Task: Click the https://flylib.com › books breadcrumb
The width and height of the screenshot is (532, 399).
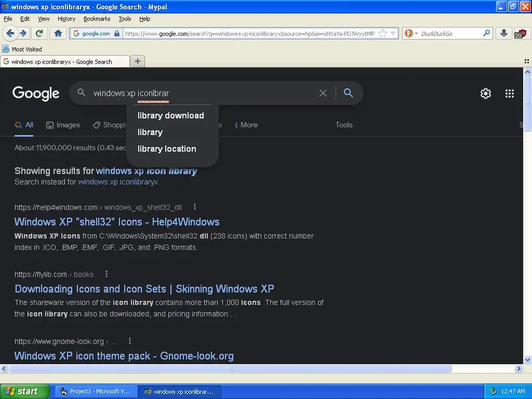Action: click(x=54, y=274)
